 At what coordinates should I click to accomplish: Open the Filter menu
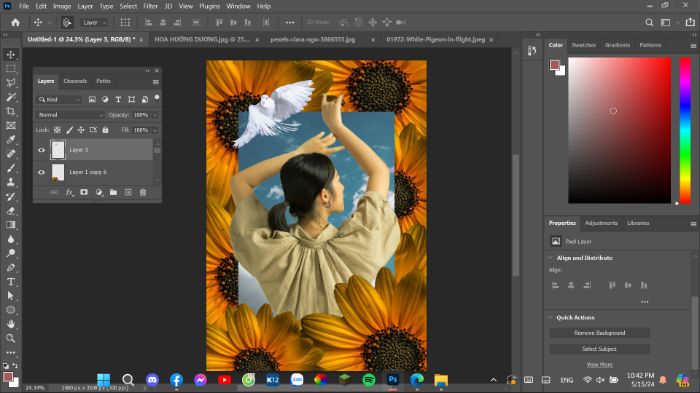pyautogui.click(x=150, y=6)
